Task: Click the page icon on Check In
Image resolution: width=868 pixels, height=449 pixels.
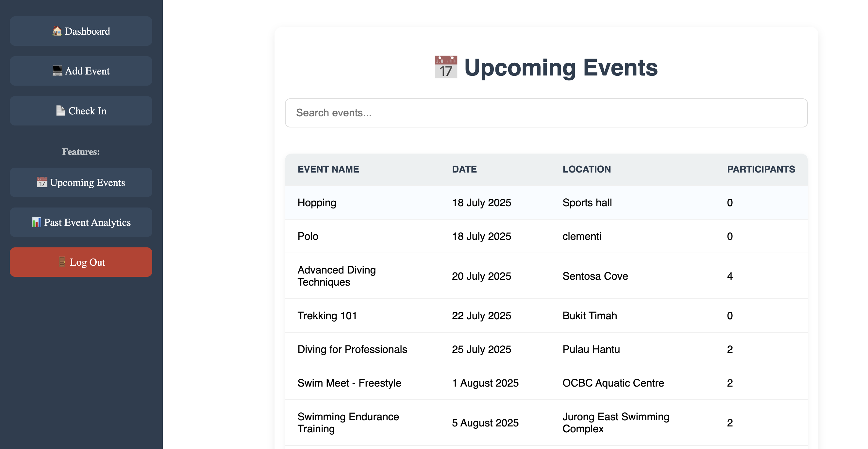Action: (60, 110)
